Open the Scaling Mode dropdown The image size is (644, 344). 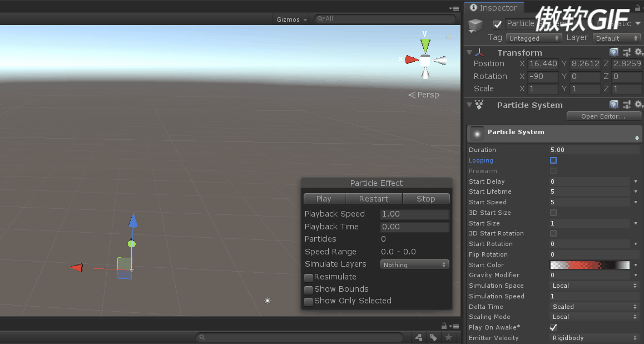click(x=595, y=317)
